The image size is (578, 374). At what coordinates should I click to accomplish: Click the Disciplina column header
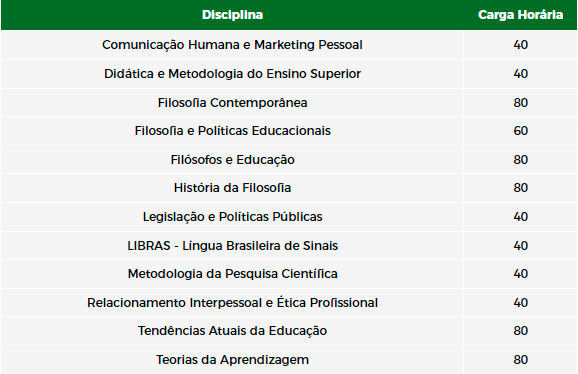(232, 15)
